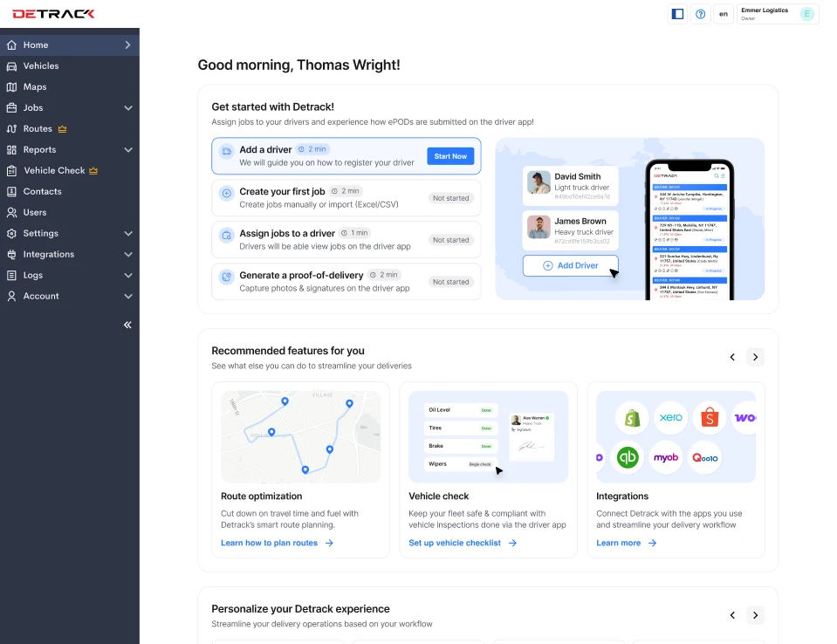Show next recommended features with right arrow
This screenshot has height=644, width=837.
coord(756,357)
